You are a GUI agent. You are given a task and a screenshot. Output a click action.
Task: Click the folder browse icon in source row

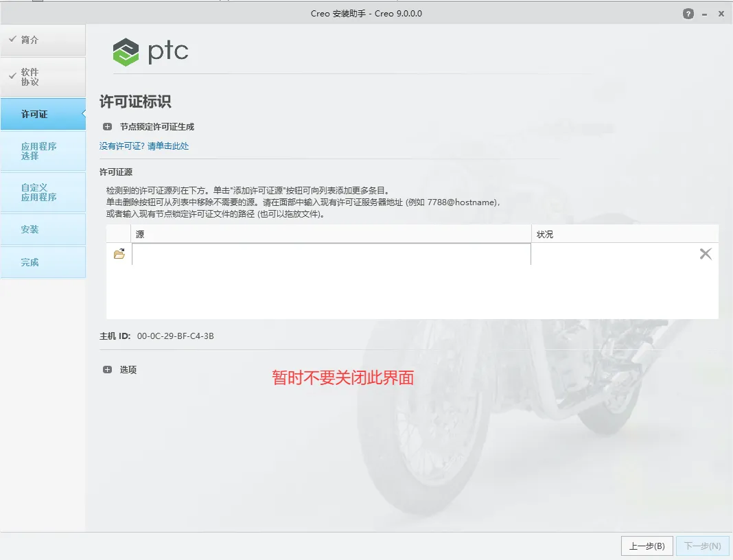click(x=119, y=254)
